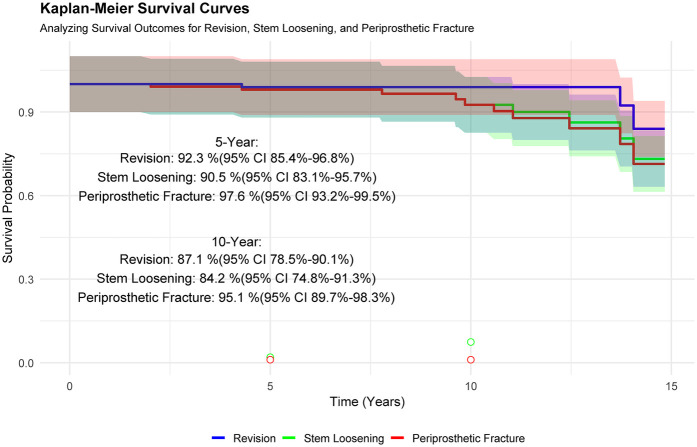Click the y-axis tick label 0.9
The width and height of the screenshot is (697, 447).
pyautogui.click(x=26, y=112)
